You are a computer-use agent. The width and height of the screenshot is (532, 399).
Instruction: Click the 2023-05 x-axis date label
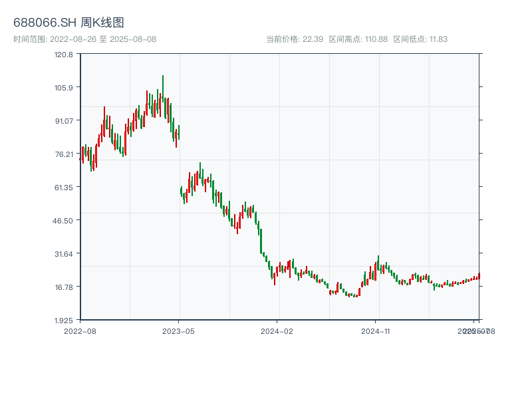[178, 331]
